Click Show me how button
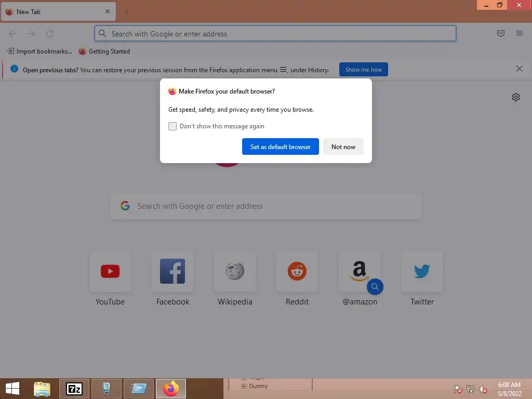Viewport: 532px width, 399px height. (x=363, y=70)
